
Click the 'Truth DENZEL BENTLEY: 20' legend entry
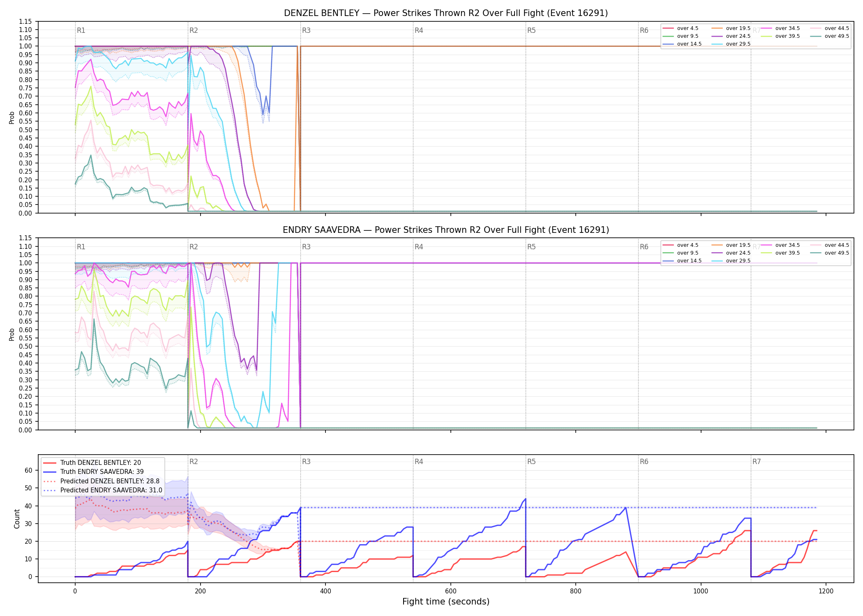tap(92, 463)
